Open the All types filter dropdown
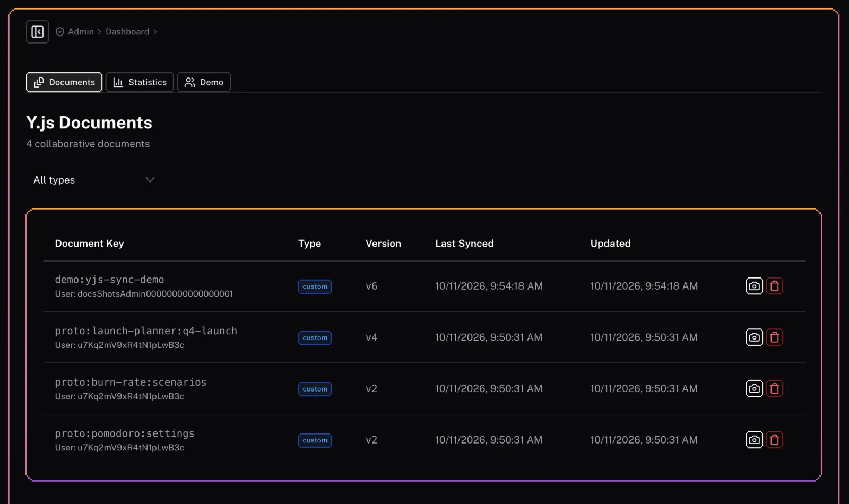The height and width of the screenshot is (504, 849). (x=94, y=180)
